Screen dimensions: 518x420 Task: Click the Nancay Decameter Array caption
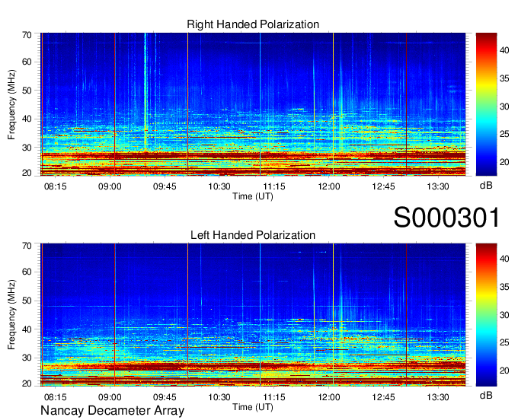[x=112, y=410]
